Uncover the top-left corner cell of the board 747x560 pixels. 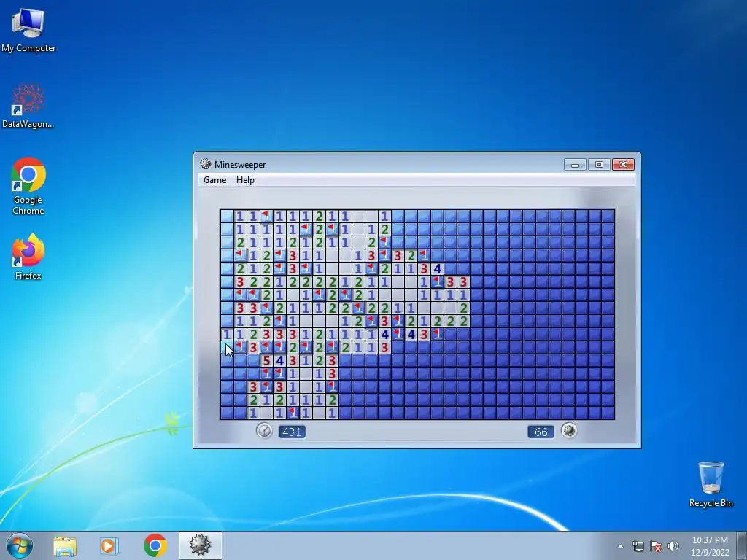pos(227,216)
